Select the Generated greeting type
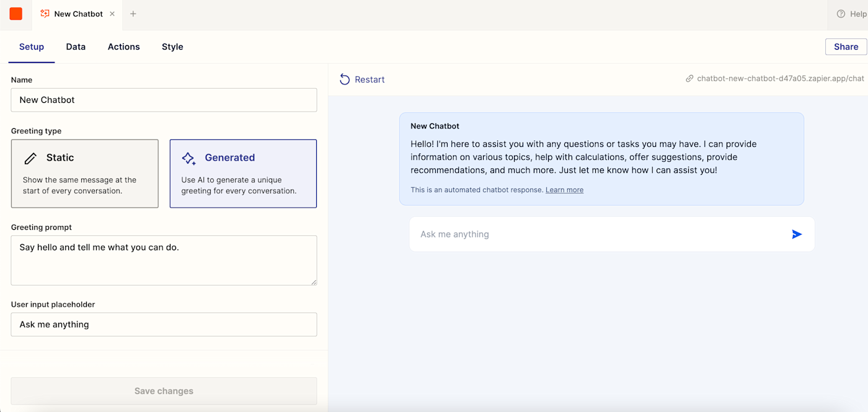Viewport: 868px width, 412px height. [x=243, y=173]
